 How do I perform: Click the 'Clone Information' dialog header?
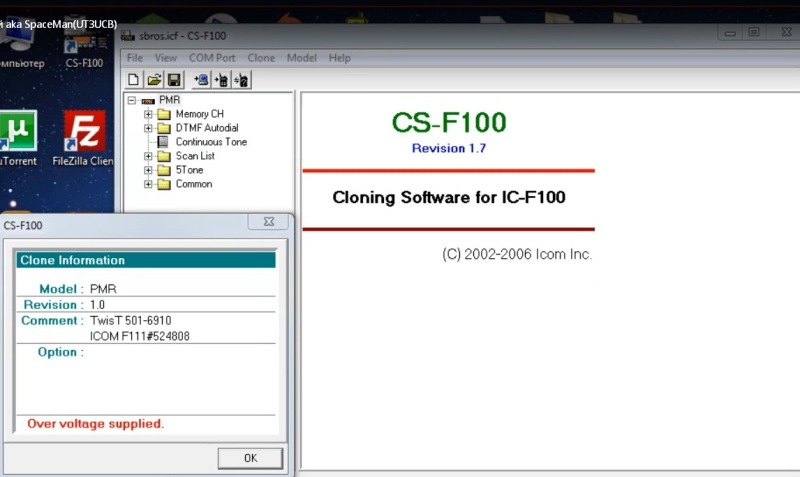[x=146, y=260]
